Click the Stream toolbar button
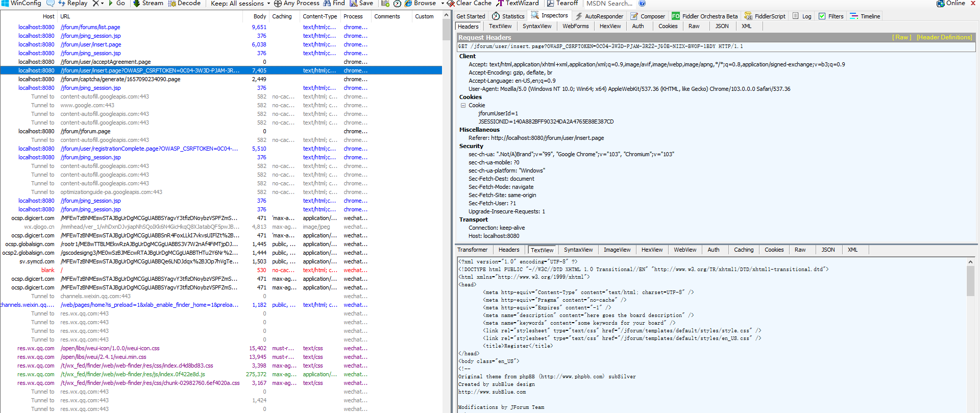The height and width of the screenshot is (413, 980). tap(148, 3)
